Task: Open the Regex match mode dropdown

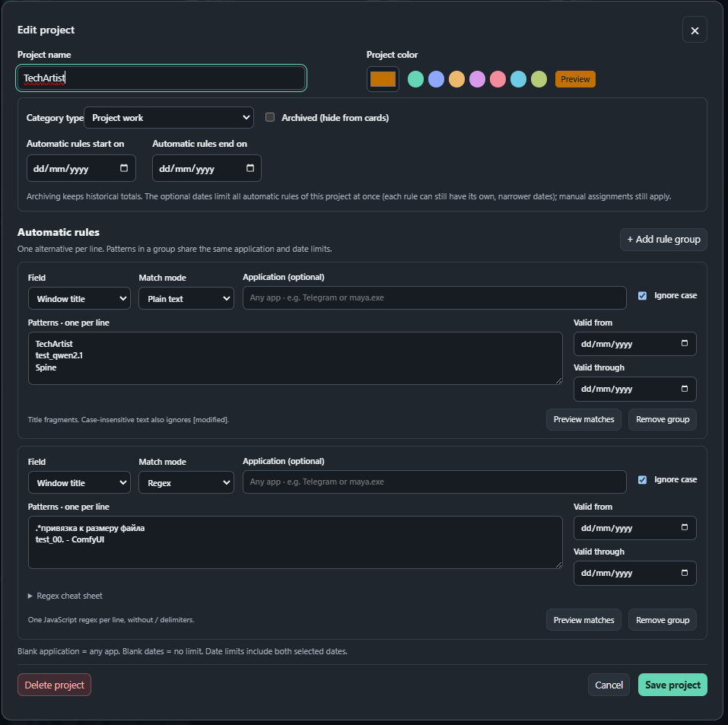Action: tap(186, 482)
